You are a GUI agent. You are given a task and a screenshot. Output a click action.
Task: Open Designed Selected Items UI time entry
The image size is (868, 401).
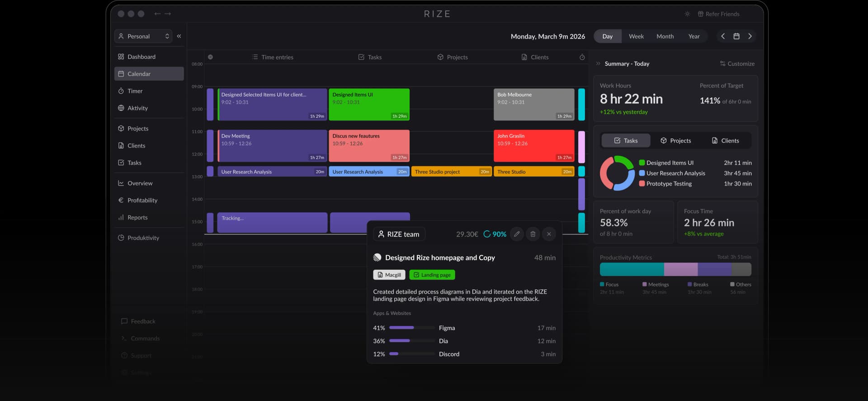272,105
